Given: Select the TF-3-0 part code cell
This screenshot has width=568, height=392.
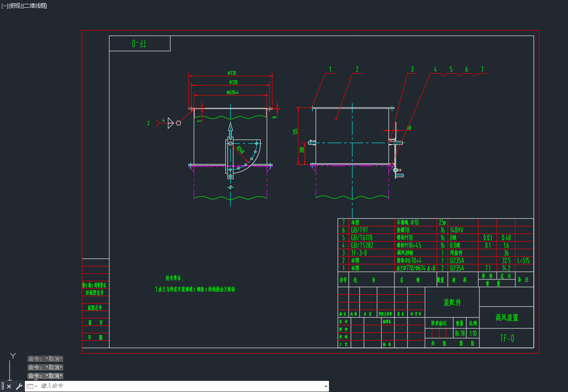Looking at the screenshot, I should 359,253.
